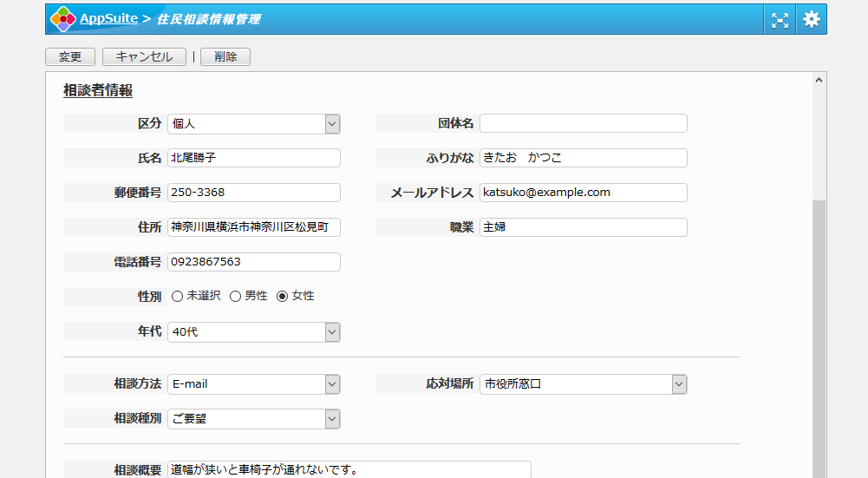Select the 女性 radio option
This screenshot has width=868, height=478.
[282, 297]
